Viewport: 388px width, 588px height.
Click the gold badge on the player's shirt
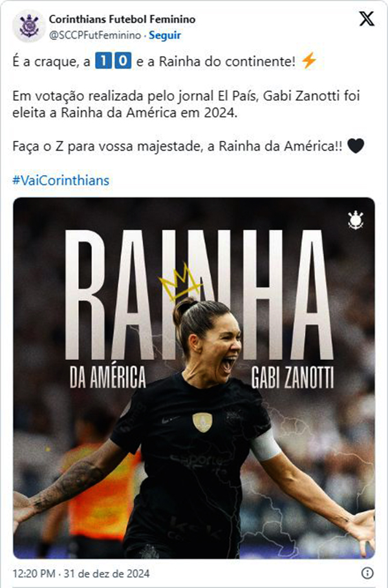click(202, 422)
